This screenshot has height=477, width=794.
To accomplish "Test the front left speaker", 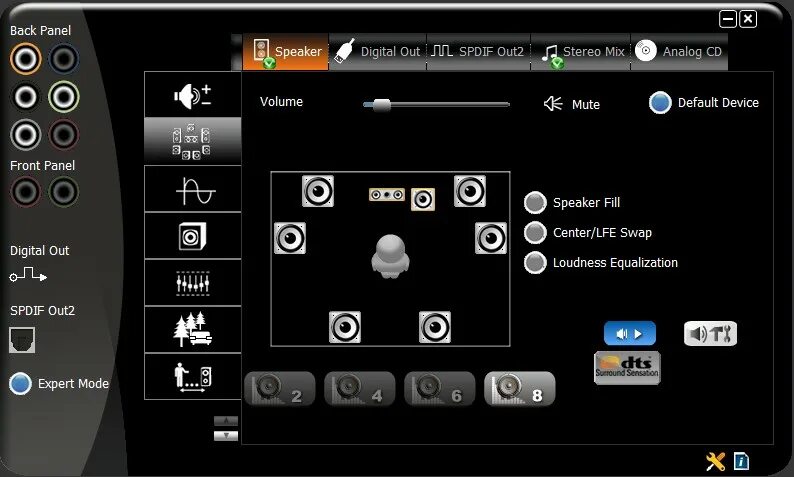I will 318,191.
